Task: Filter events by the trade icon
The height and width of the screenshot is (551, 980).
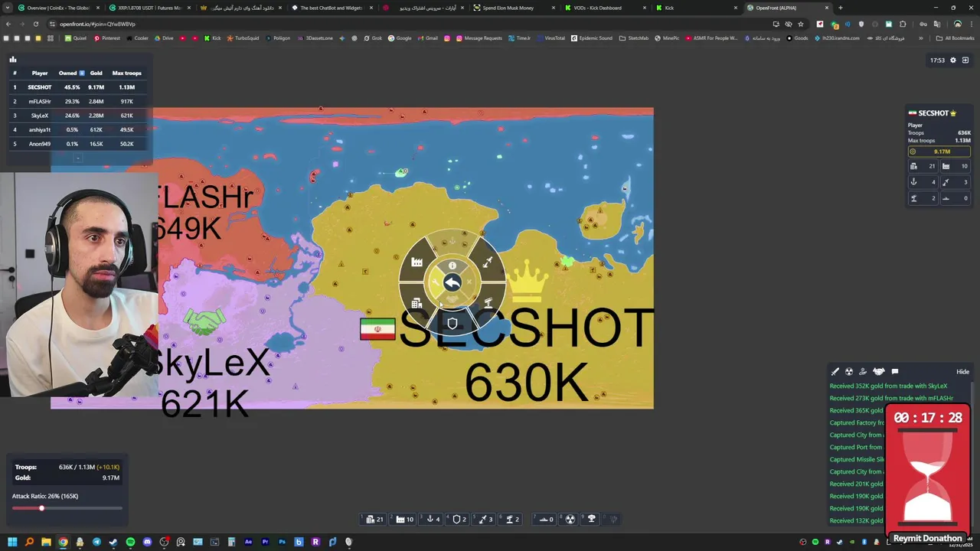Action: click(863, 372)
